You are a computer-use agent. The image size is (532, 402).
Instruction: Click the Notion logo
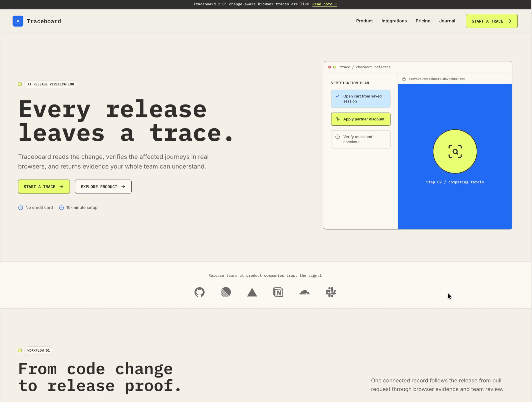point(278,292)
